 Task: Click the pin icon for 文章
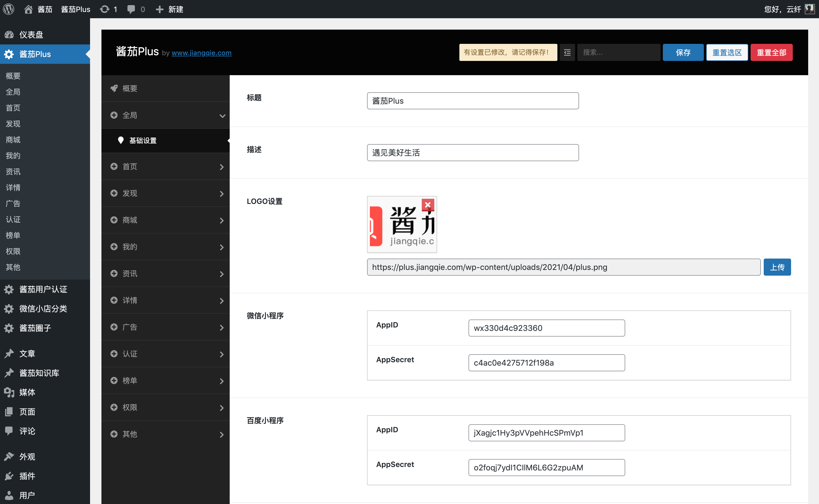[9, 353]
